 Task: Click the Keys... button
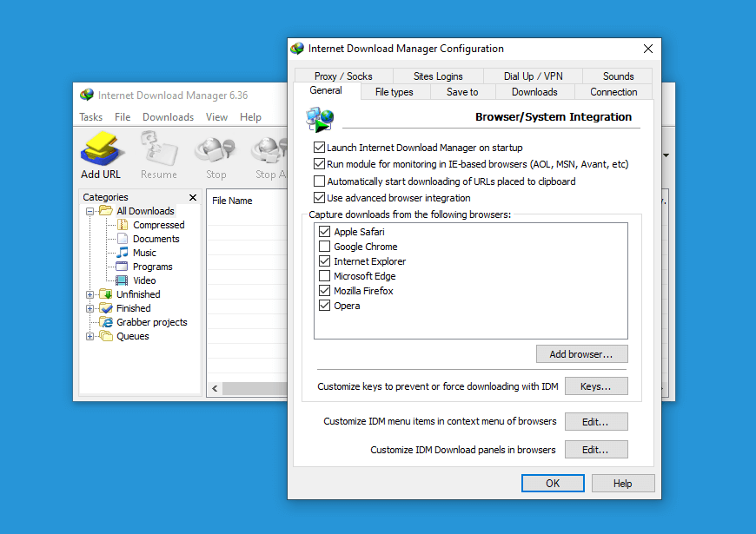[596, 386]
